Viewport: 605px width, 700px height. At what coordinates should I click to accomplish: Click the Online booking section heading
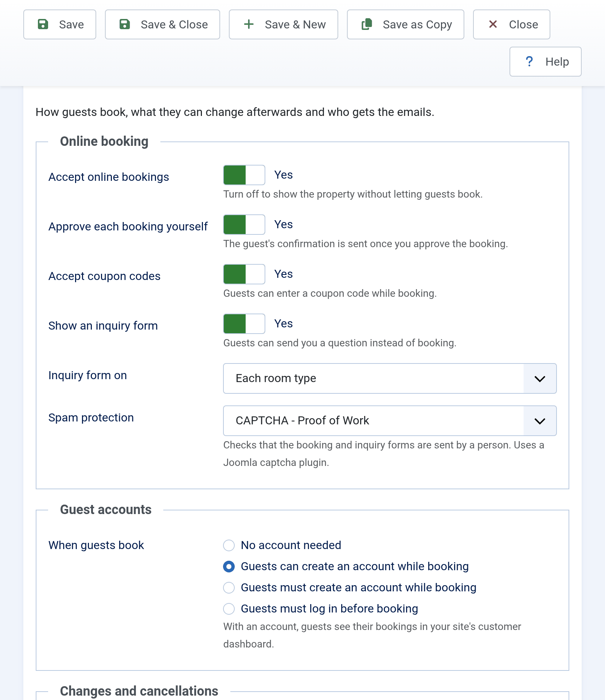pyautogui.click(x=104, y=141)
